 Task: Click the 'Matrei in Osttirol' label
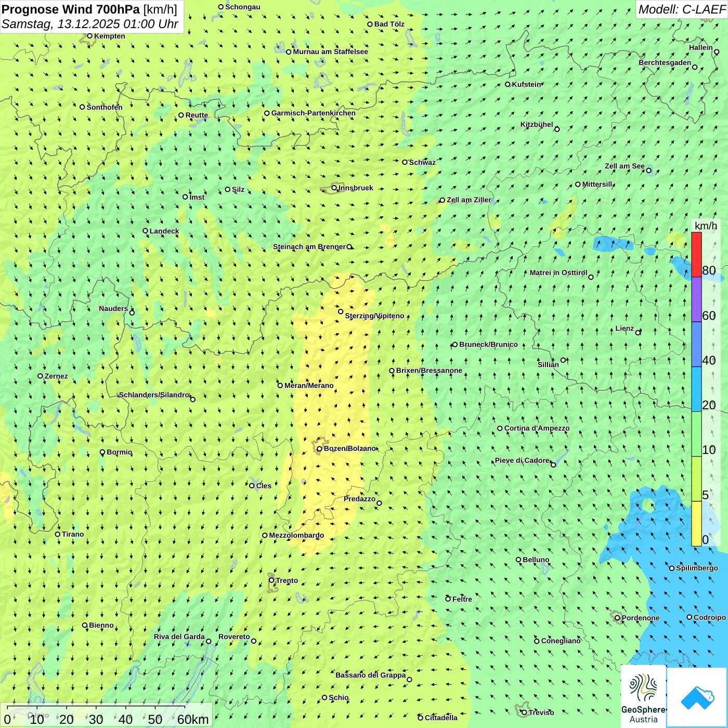558,272
